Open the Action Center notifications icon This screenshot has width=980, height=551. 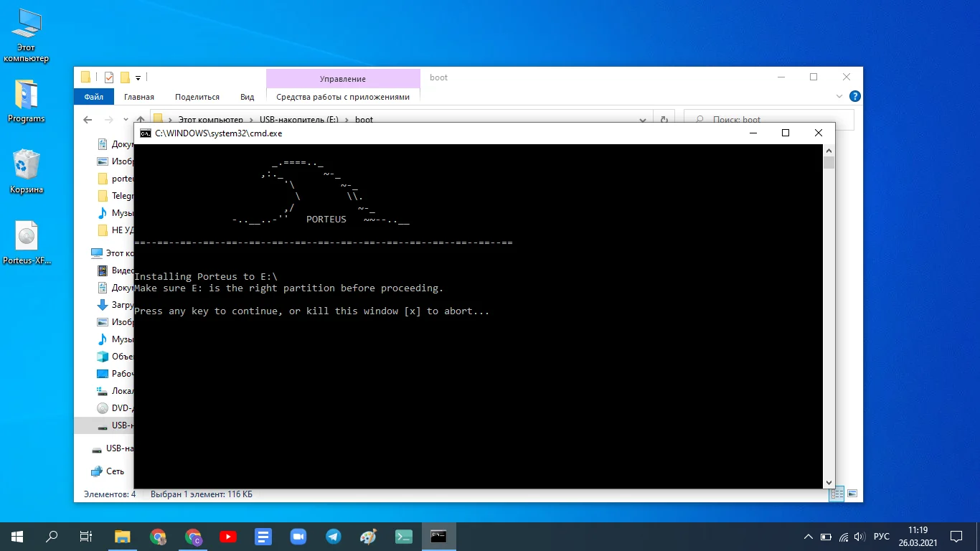point(956,537)
